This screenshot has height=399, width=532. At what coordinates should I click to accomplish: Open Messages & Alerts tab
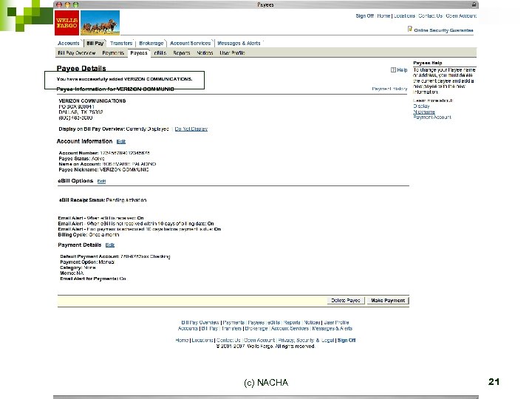click(239, 43)
